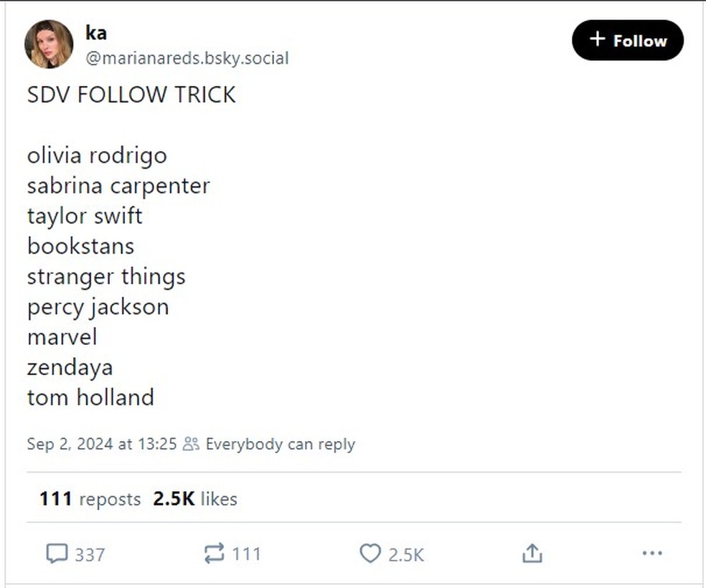
Task: Click the display name ka
Action: coord(95,32)
